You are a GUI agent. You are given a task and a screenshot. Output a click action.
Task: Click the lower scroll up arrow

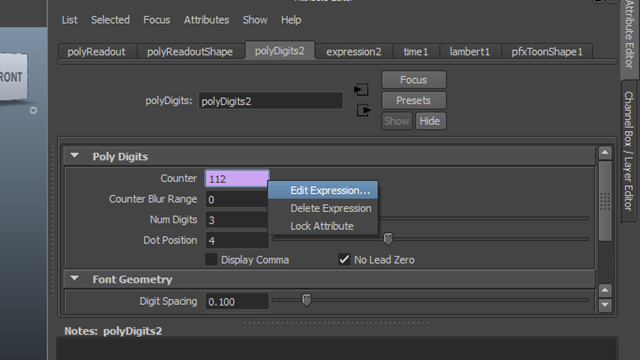click(605, 290)
